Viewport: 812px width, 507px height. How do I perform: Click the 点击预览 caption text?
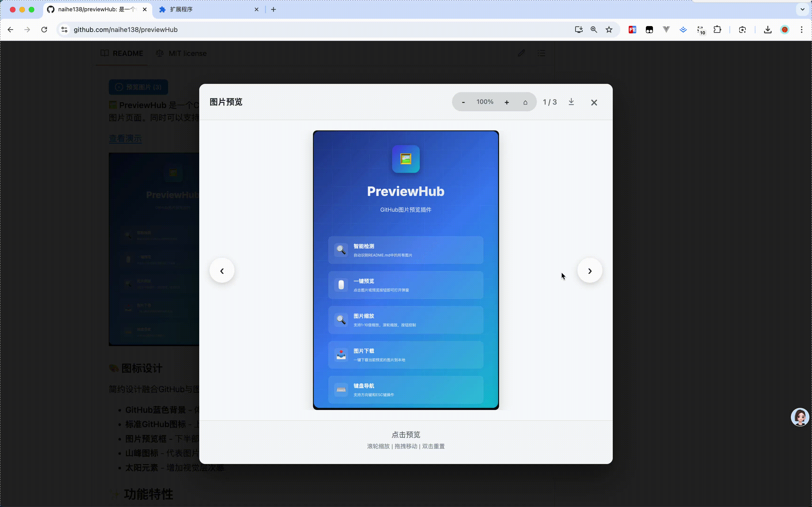coord(406,435)
